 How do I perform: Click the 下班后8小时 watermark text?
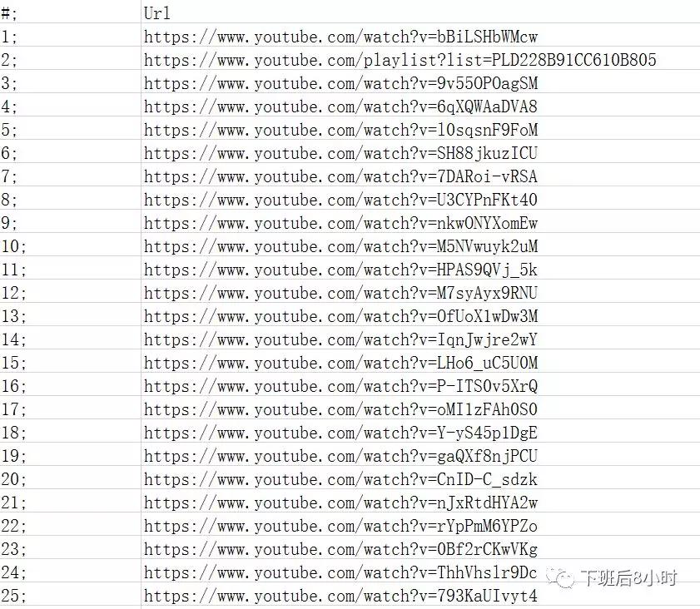[628, 579]
